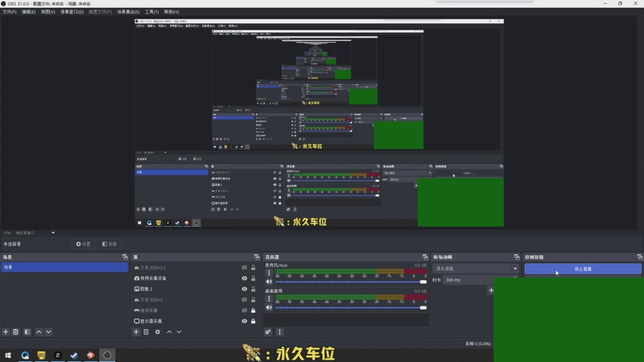This screenshot has width=644, height=362.
Task: Open source properties gear icon
Action: (157, 331)
